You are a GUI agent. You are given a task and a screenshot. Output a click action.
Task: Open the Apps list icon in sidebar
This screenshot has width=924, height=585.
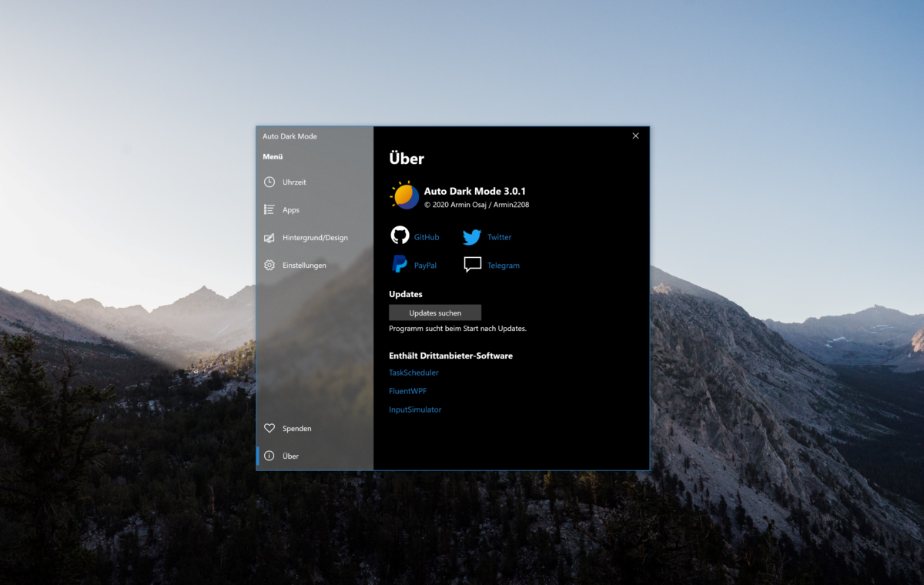[269, 209]
